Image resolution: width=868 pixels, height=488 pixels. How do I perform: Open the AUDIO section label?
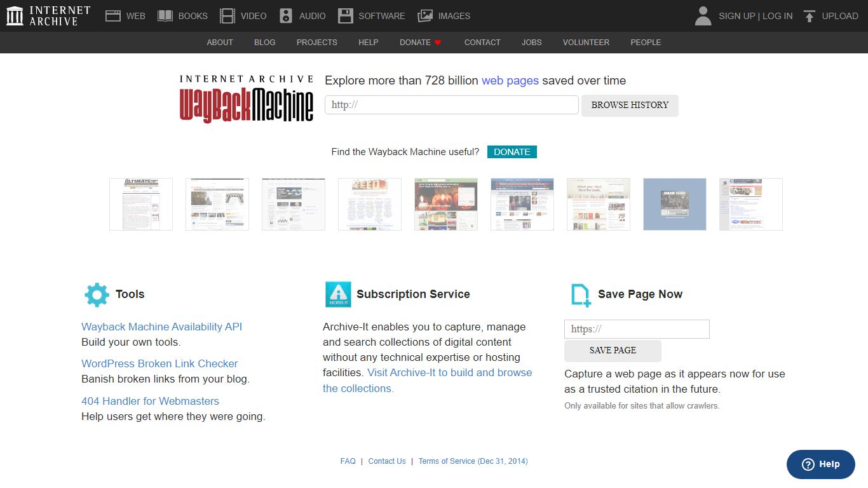(x=313, y=16)
